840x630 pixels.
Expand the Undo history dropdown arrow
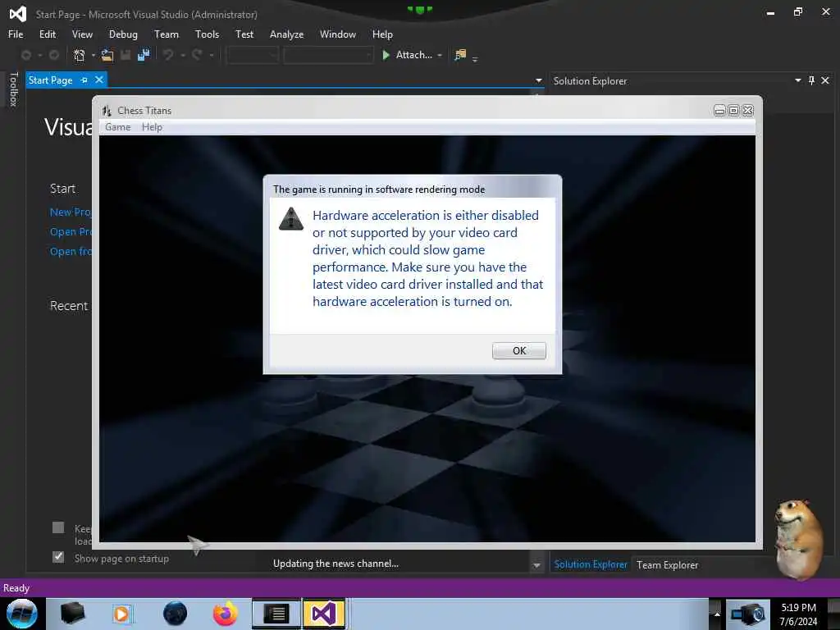(x=183, y=55)
